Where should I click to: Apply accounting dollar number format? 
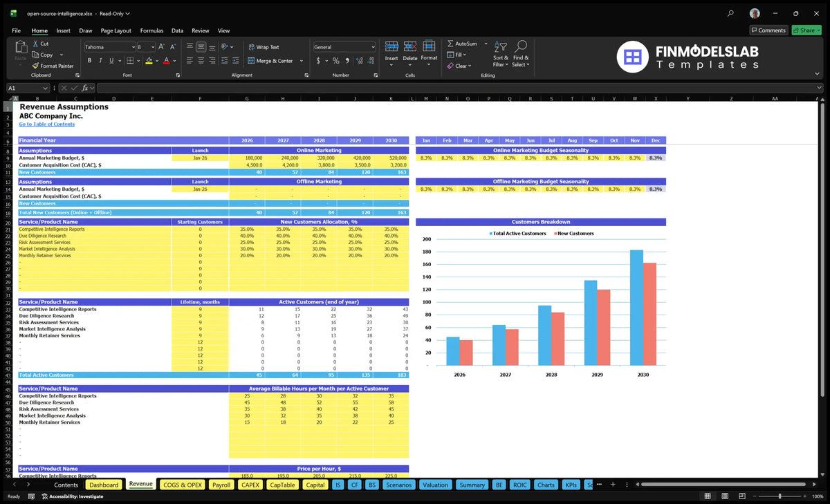(x=318, y=61)
